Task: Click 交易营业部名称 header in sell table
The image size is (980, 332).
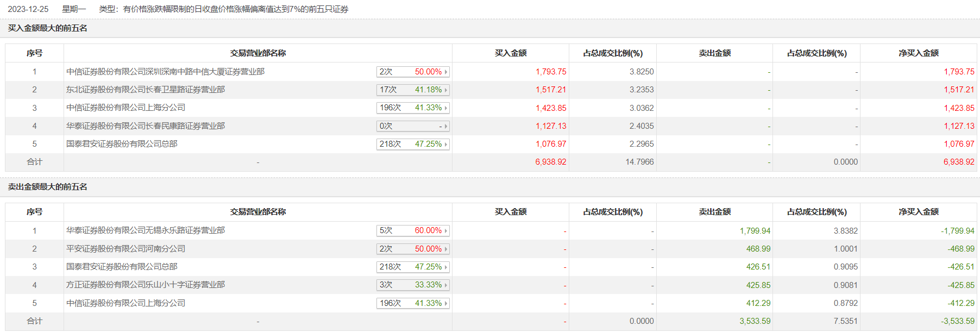Action: pyautogui.click(x=258, y=212)
